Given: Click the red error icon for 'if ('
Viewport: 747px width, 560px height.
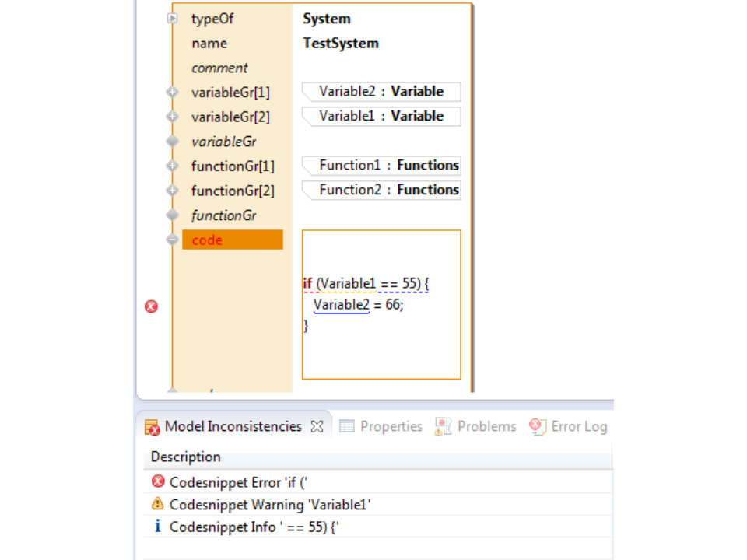Looking at the screenshot, I should pos(158,482).
